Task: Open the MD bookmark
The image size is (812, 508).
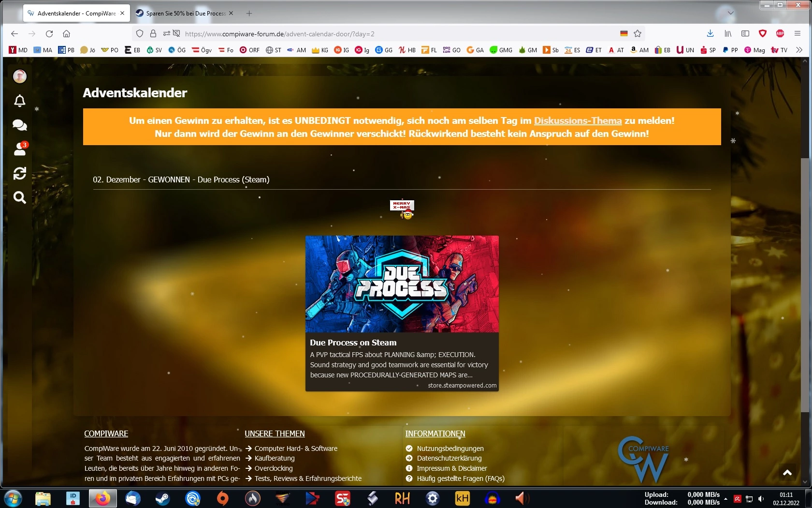Action: pos(18,50)
